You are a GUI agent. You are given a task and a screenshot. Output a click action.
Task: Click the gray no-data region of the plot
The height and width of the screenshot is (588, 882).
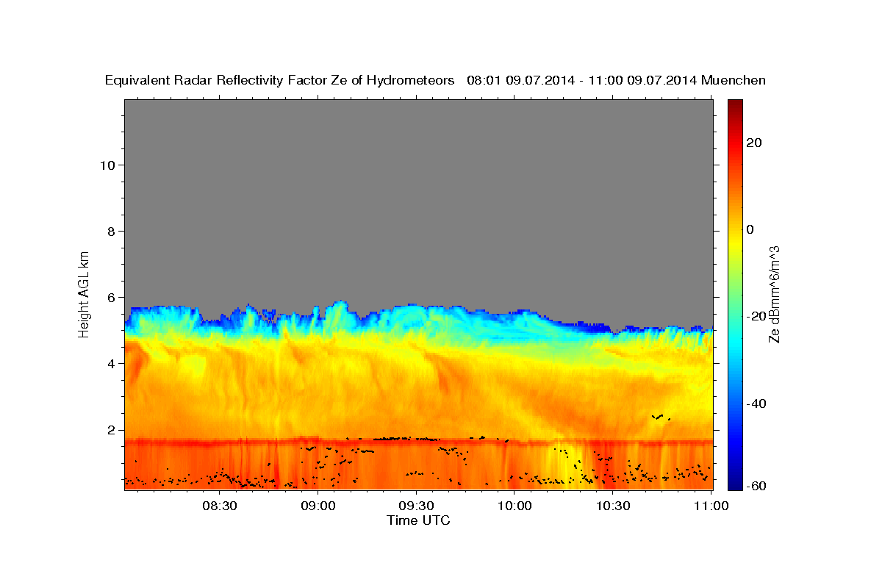click(x=418, y=198)
